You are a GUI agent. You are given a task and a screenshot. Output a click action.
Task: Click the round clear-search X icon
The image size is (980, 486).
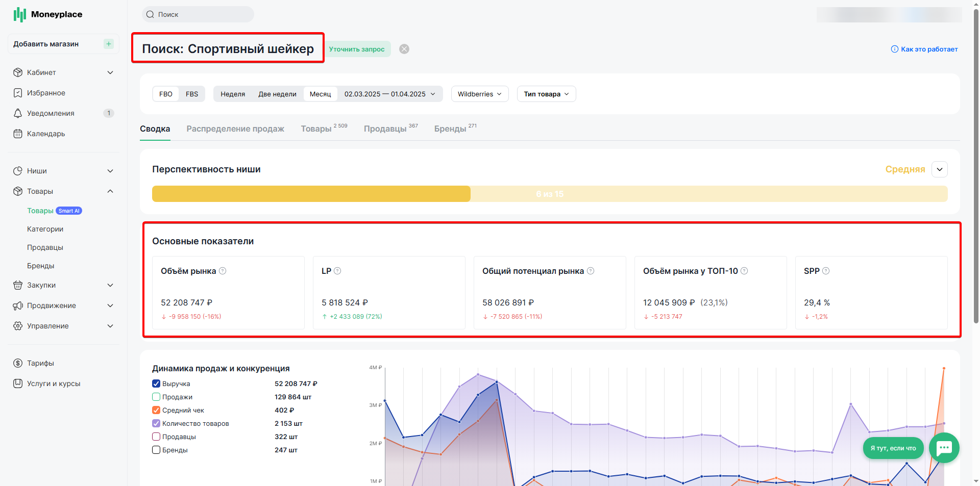404,49
